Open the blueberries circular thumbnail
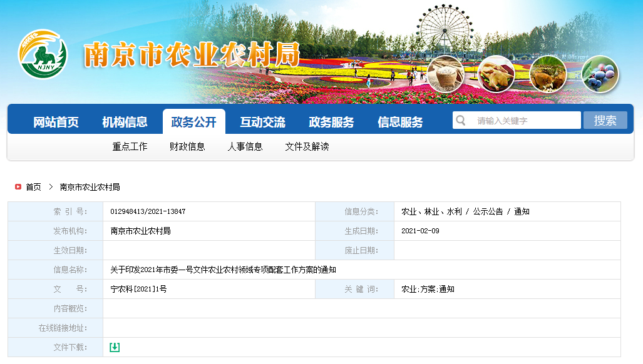The image size is (643, 364). (600, 74)
